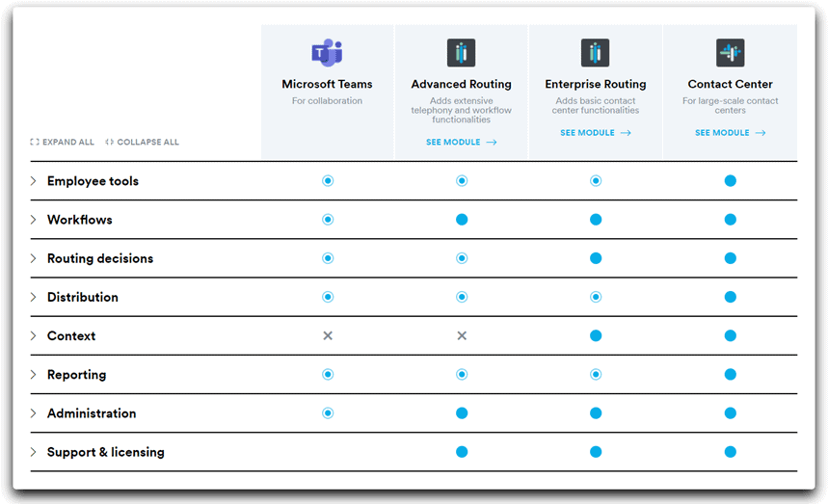828x504 pixels.
Task: Click Administration full dot under Advanced Routing
Action: pyautogui.click(x=462, y=413)
